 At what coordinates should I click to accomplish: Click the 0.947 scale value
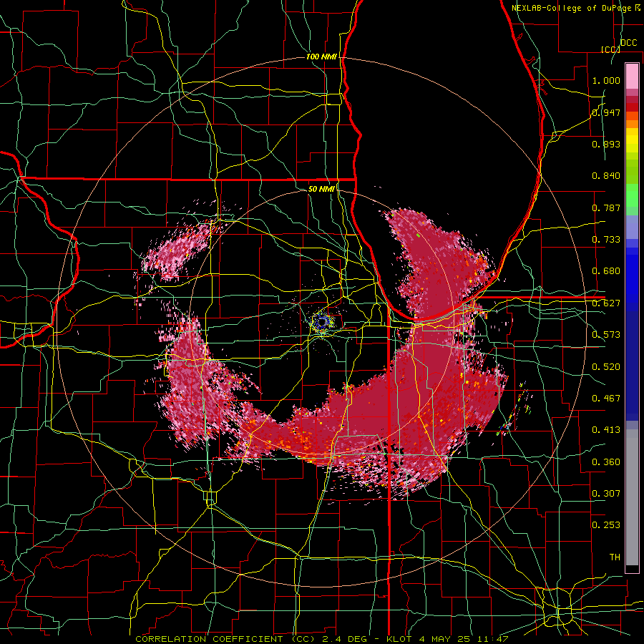click(x=606, y=112)
